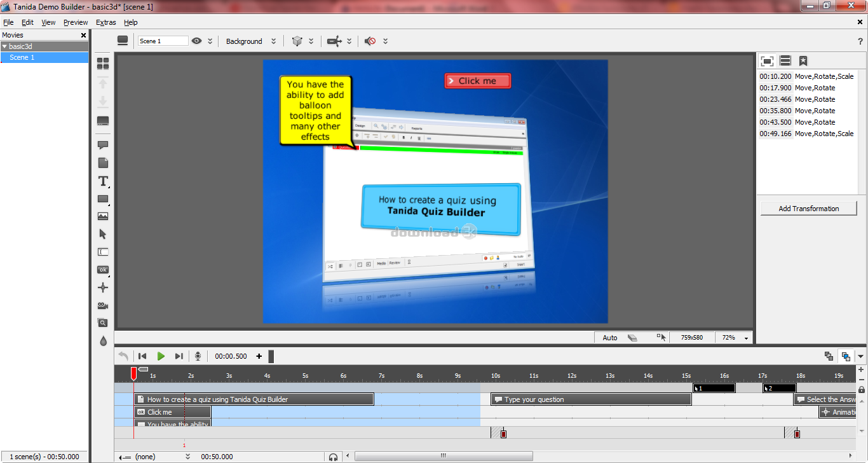Open the bookmark star icon in right panel
The height and width of the screenshot is (463, 868).
(803, 61)
